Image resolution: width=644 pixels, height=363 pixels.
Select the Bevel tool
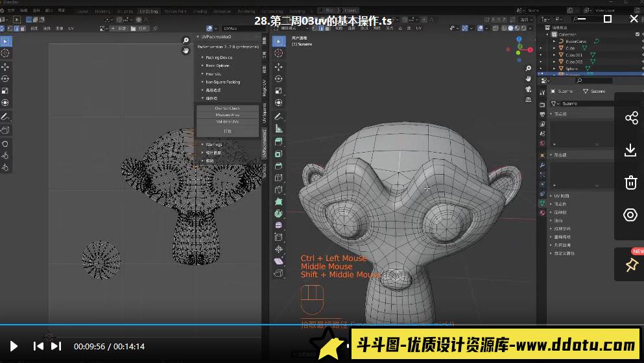point(278,166)
